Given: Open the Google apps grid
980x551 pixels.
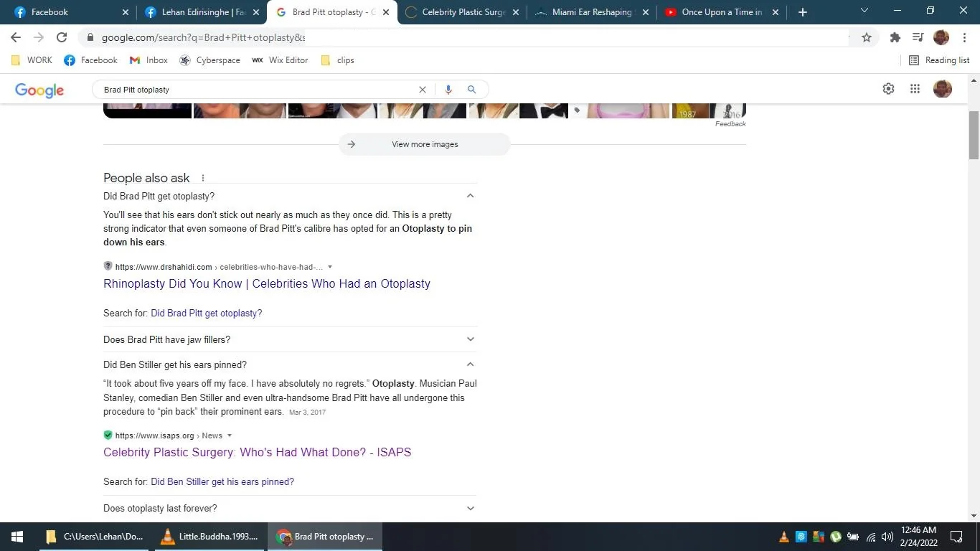Looking at the screenshot, I should pyautogui.click(x=915, y=89).
